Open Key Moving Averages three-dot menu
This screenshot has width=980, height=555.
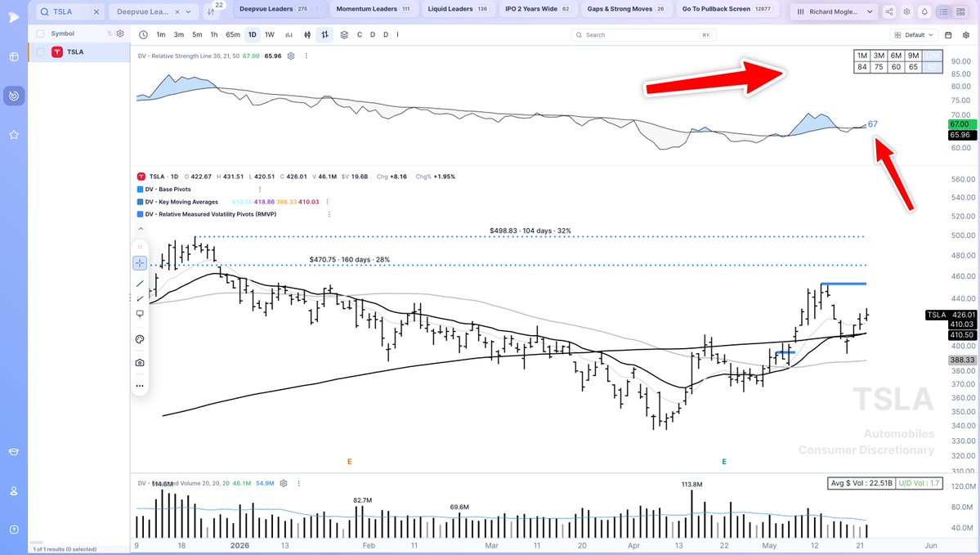[328, 202]
